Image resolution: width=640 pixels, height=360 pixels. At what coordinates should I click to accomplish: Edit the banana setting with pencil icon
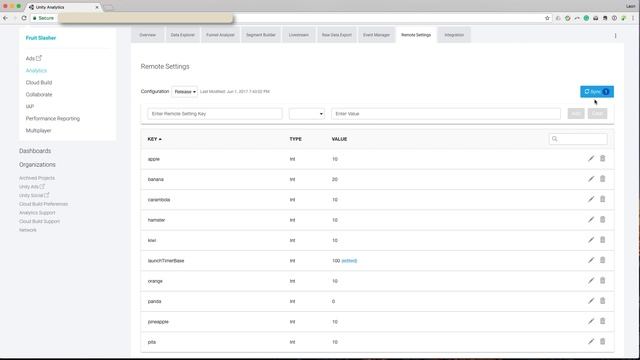(591, 179)
